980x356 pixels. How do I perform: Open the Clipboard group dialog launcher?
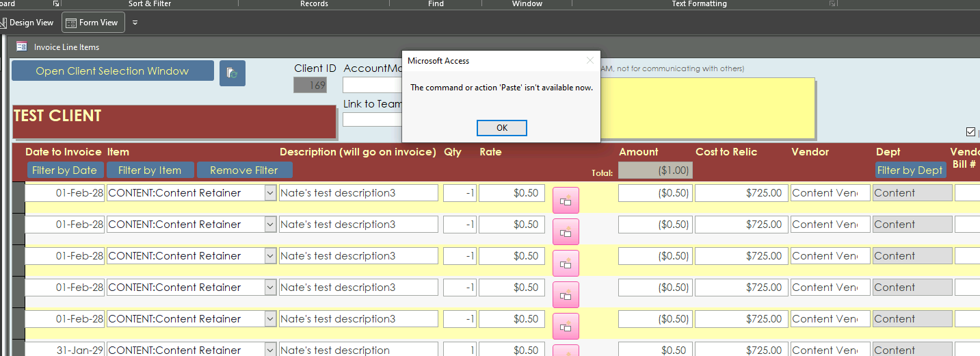pos(57,3)
